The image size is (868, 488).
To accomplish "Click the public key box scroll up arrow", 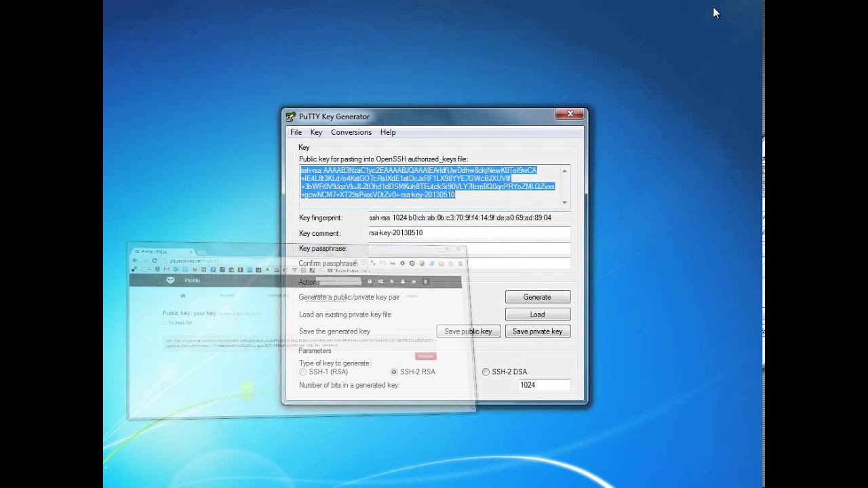I will tap(564, 170).
